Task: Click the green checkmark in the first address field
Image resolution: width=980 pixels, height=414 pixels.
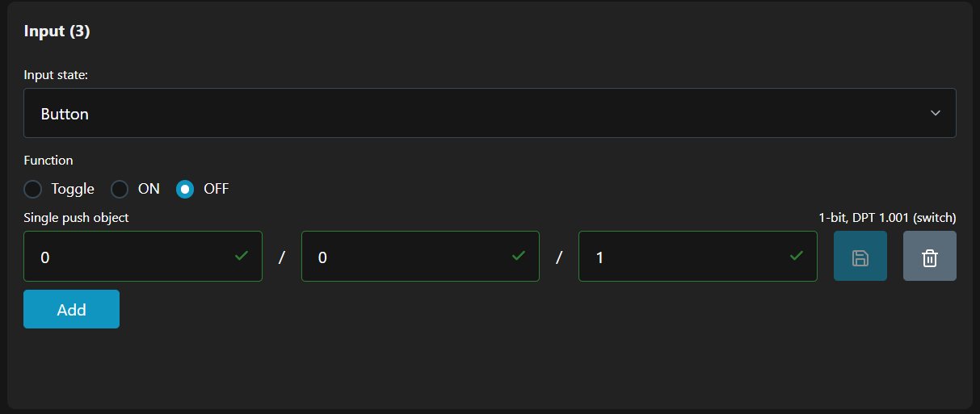Action: [241, 256]
